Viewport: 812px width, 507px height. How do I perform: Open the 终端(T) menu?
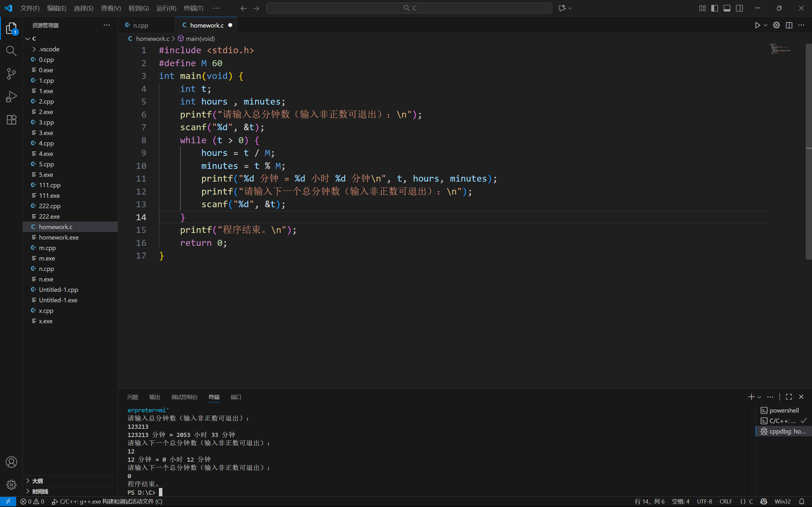[193, 8]
